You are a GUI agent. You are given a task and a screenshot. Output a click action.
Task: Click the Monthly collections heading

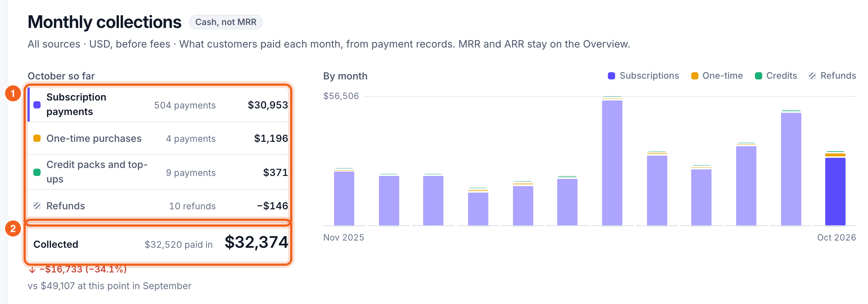click(104, 22)
